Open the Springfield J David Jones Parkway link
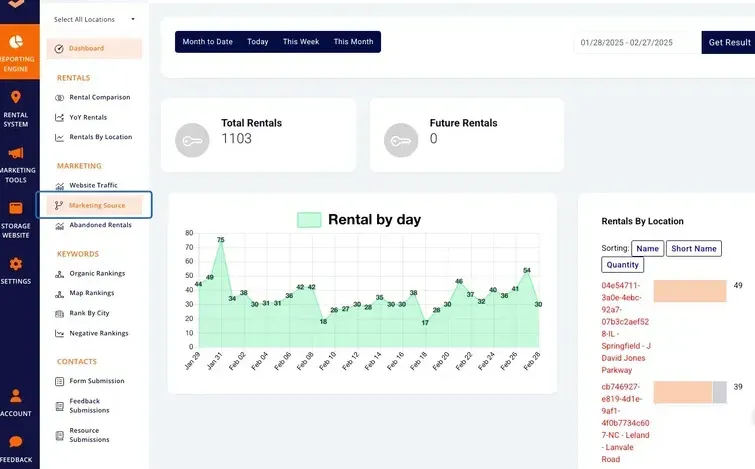This screenshot has width=755, height=469. click(x=625, y=327)
